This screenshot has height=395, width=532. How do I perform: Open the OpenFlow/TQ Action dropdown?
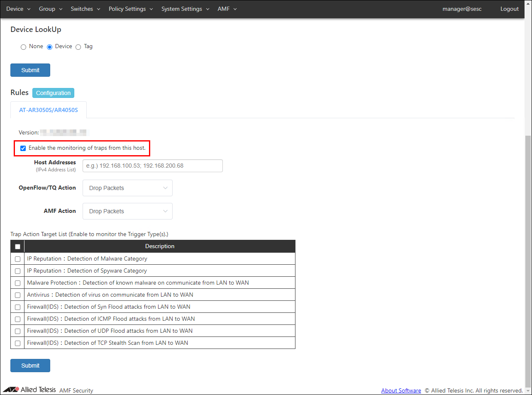(127, 188)
